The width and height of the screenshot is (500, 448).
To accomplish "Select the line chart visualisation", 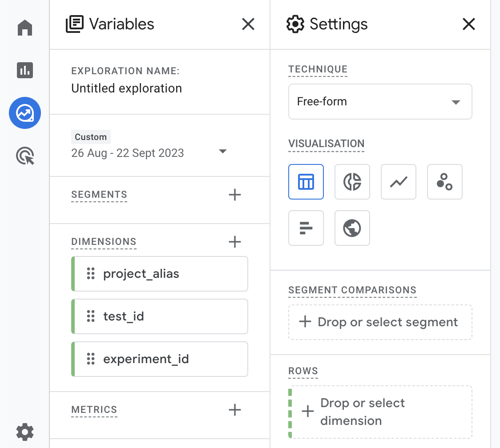I will tap(399, 182).
